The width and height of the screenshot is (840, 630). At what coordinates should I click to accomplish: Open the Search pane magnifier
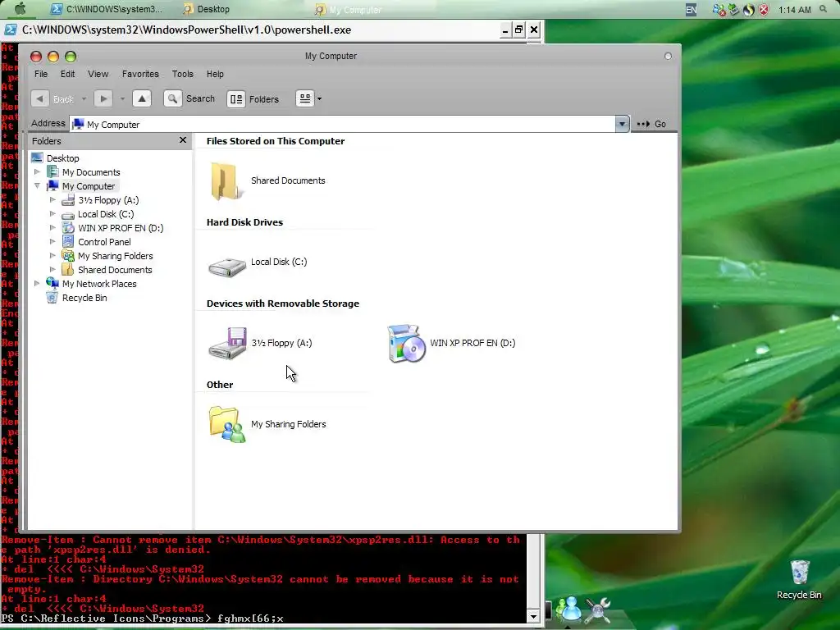[x=172, y=98]
